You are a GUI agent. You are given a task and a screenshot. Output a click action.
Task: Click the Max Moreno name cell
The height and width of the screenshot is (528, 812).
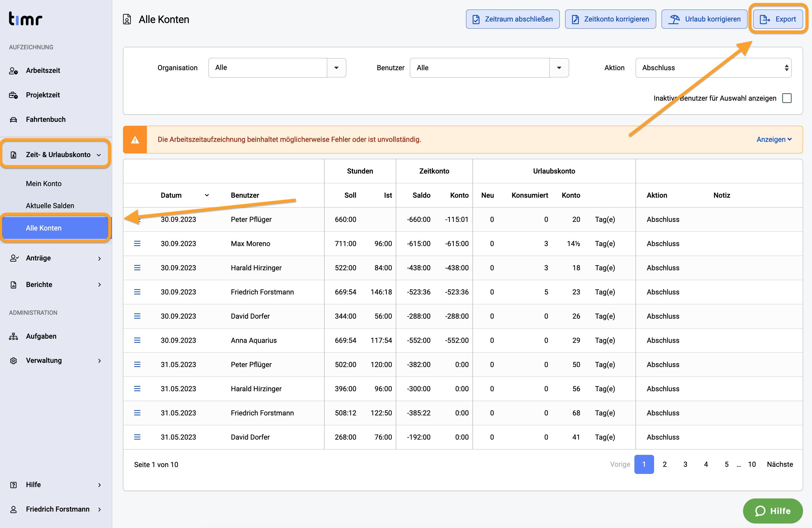[250, 244]
